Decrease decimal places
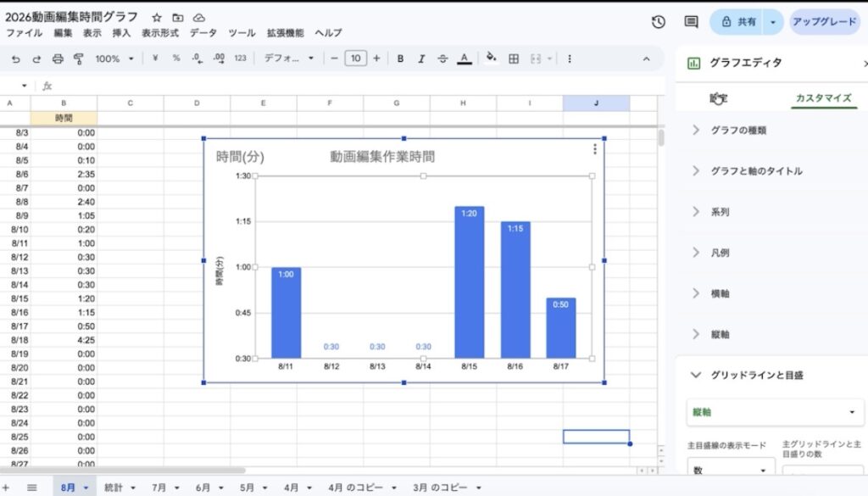The height and width of the screenshot is (496, 868). 197,59
